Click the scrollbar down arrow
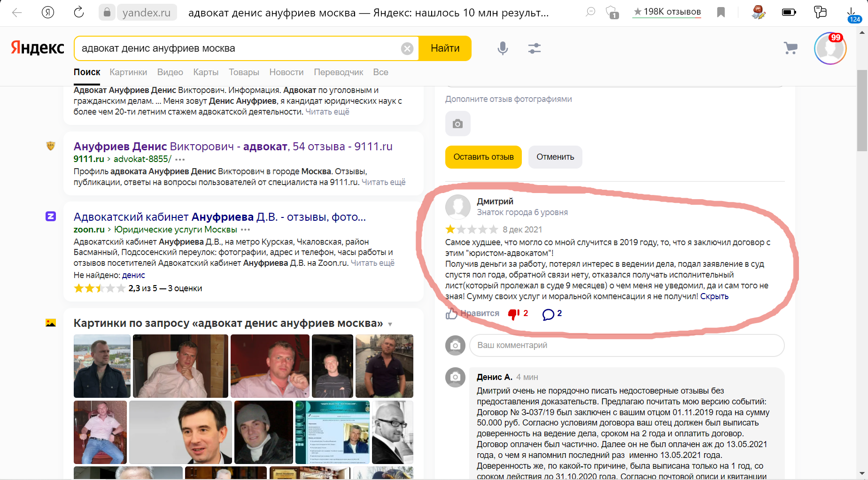The image size is (868, 480). 862,473
